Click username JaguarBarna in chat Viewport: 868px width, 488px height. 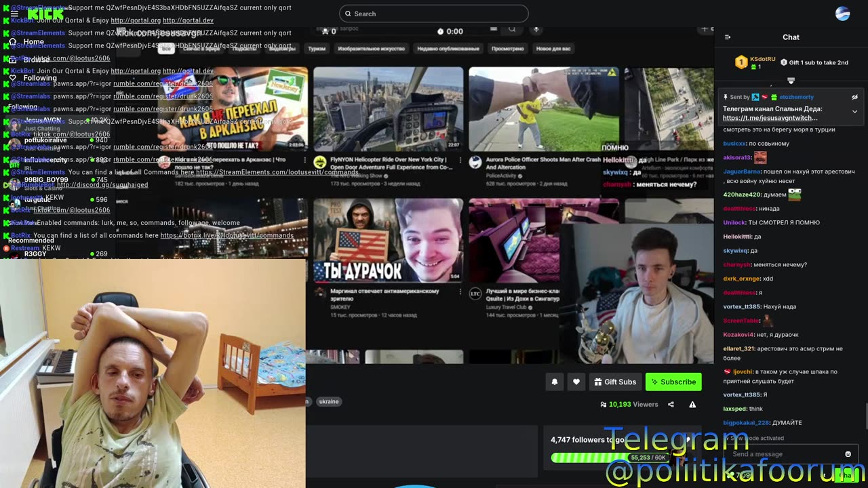tap(742, 171)
